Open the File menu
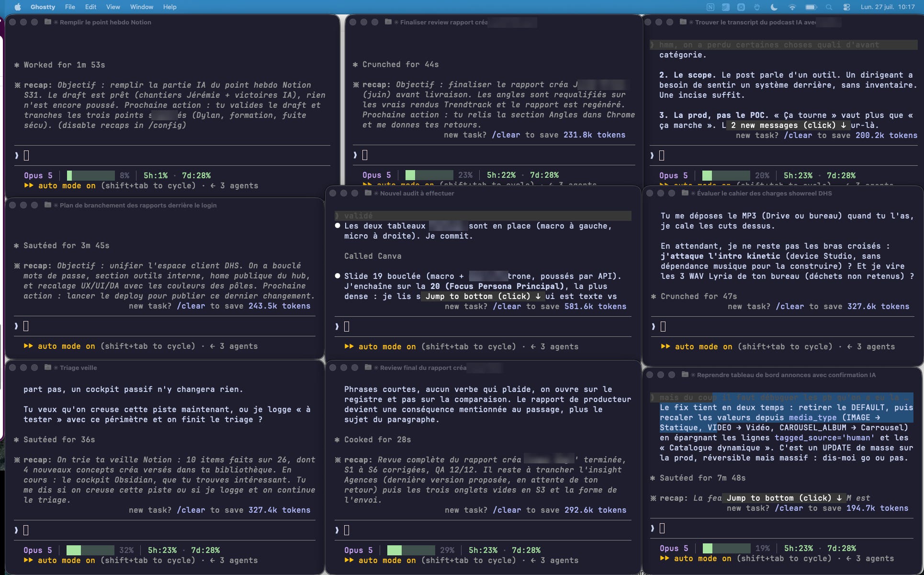The height and width of the screenshot is (575, 924). pyautogui.click(x=70, y=7)
